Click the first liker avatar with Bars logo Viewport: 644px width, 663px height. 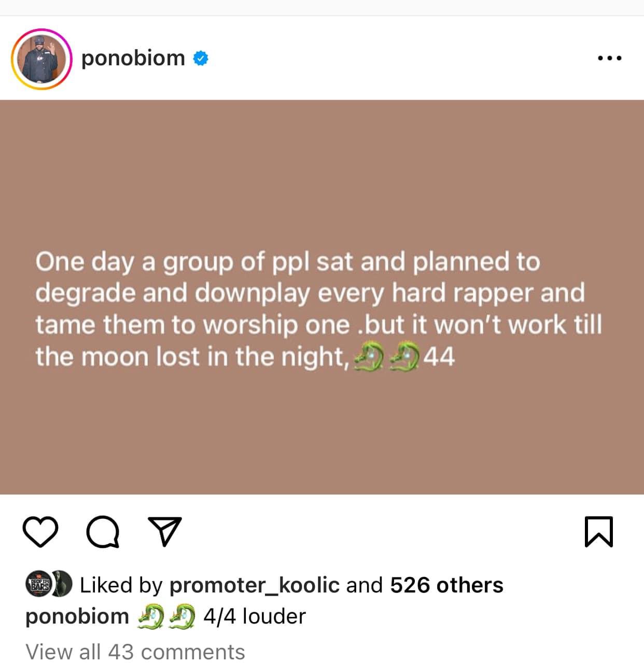(x=39, y=584)
